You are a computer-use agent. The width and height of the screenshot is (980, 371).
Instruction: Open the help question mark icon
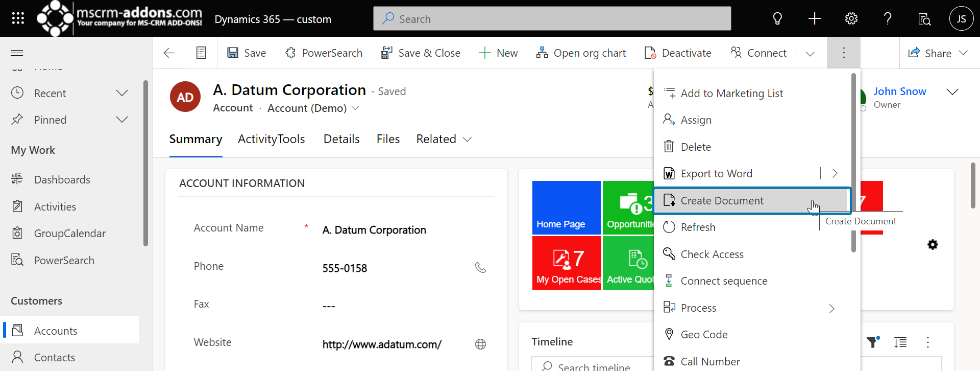coord(888,19)
